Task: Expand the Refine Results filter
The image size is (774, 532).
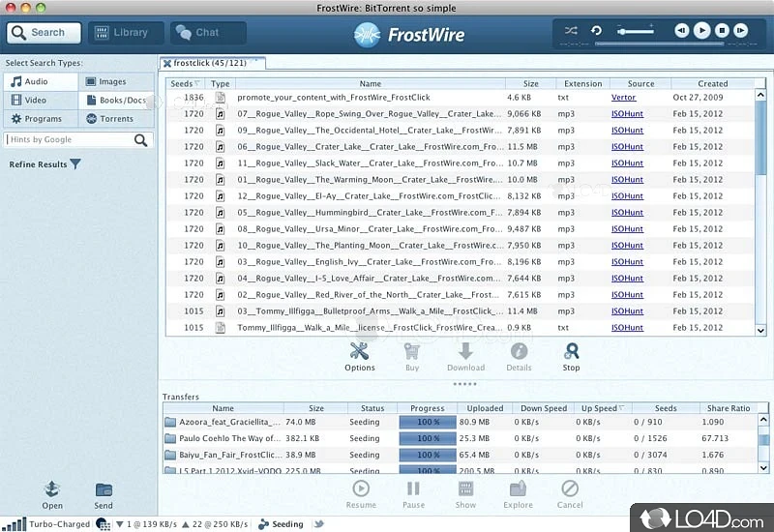Action: pos(75,164)
